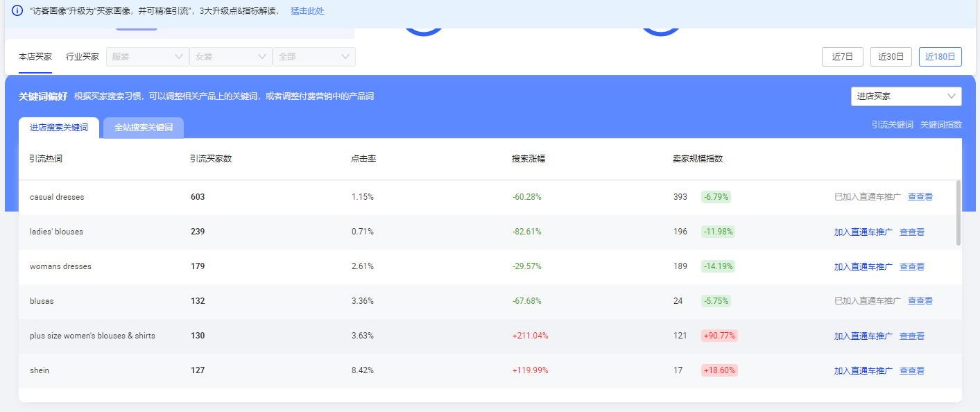Add ladies' blouses to 直通车推广
Viewport: 980px width, 412px height.
863,232
